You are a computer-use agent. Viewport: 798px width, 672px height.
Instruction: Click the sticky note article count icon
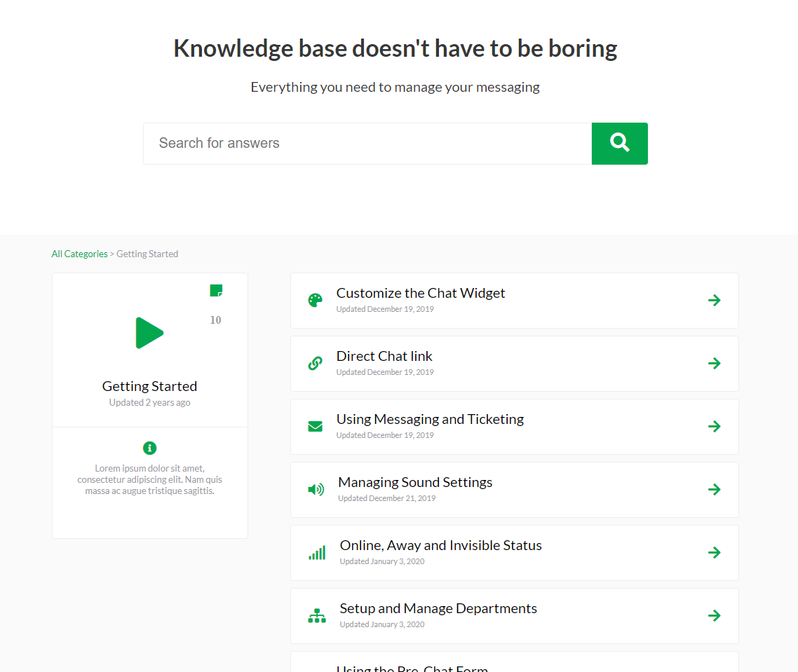[x=216, y=291]
